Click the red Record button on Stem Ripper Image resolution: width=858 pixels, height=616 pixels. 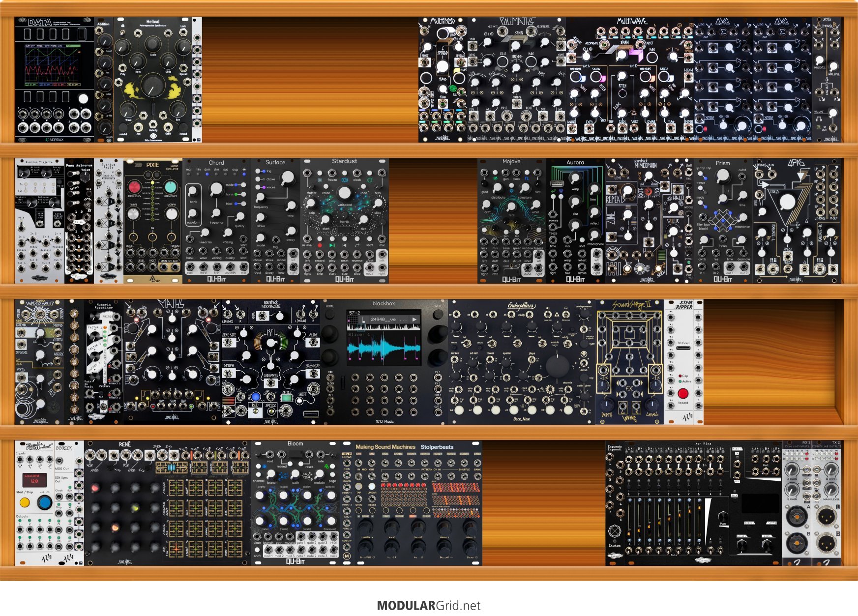[683, 393]
